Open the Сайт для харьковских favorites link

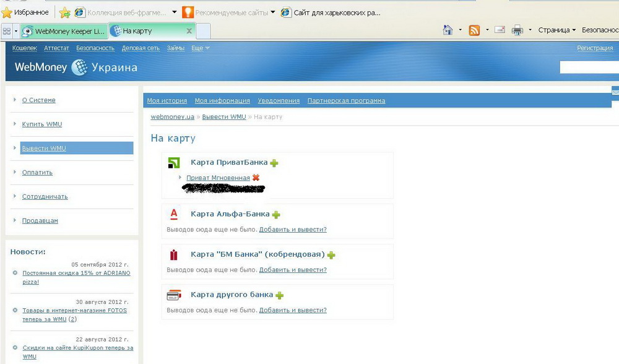(x=331, y=12)
